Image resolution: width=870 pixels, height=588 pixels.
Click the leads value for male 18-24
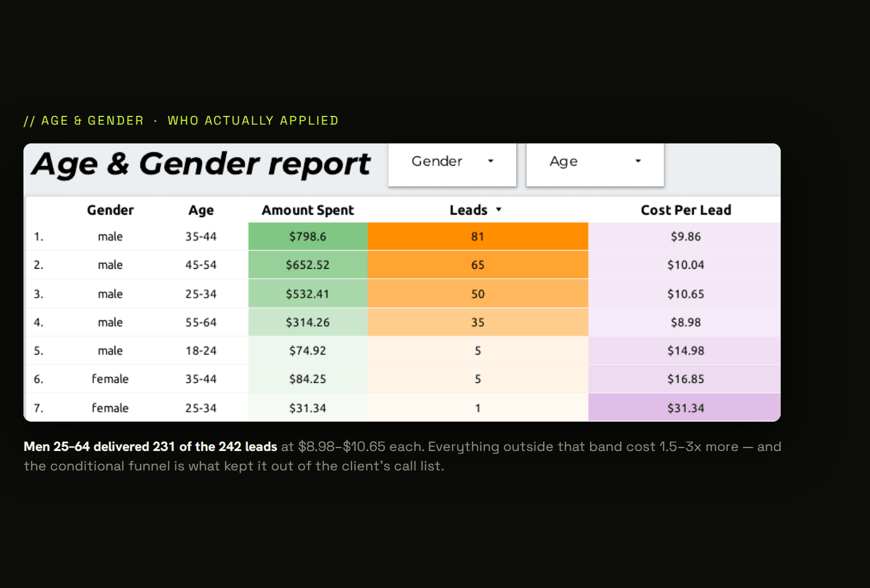(478, 350)
